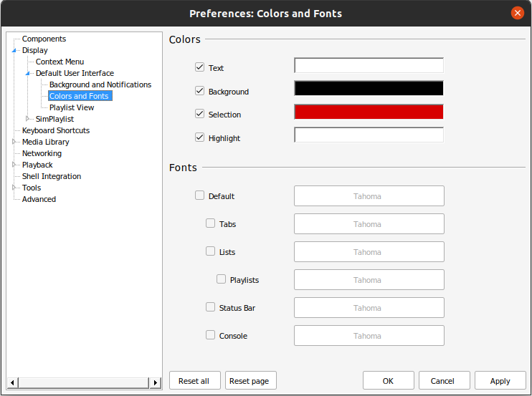Open the Advanced preferences page

click(x=39, y=199)
